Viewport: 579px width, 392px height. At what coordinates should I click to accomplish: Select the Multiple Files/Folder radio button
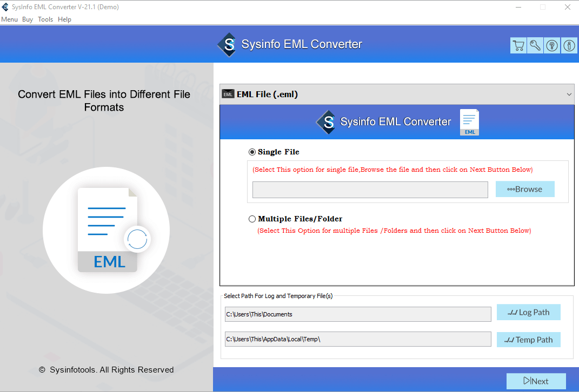click(x=252, y=219)
